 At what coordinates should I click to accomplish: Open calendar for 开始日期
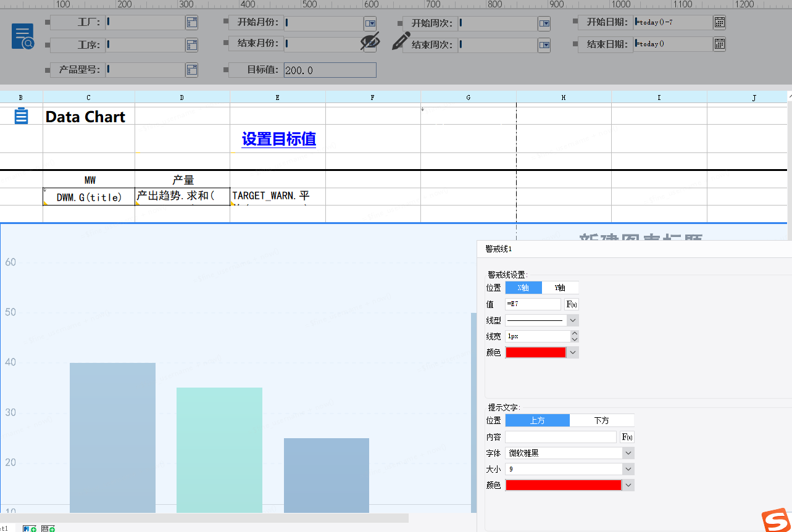pyautogui.click(x=719, y=23)
